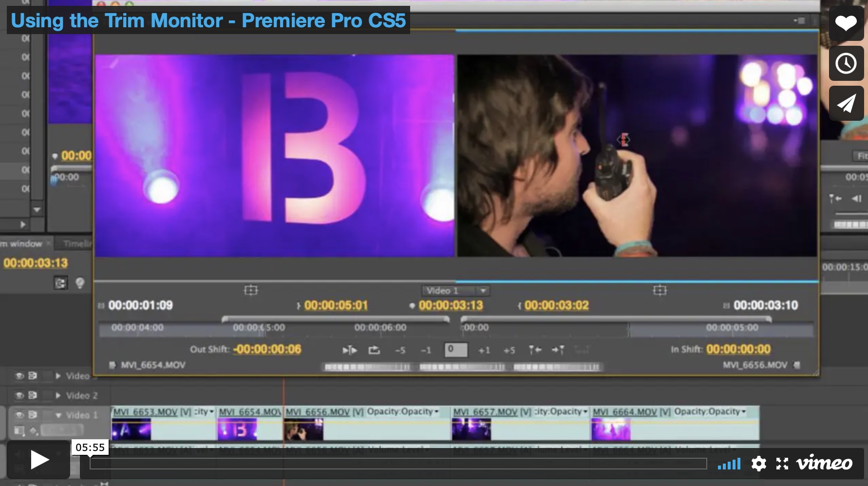
Task: Enable loop playback in the Trim Monitor
Action: click(373, 350)
